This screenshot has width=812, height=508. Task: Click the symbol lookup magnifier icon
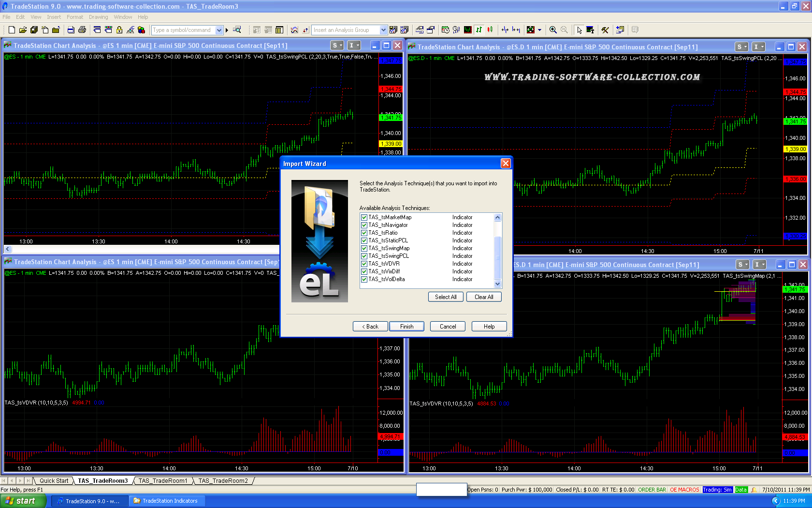click(x=237, y=30)
